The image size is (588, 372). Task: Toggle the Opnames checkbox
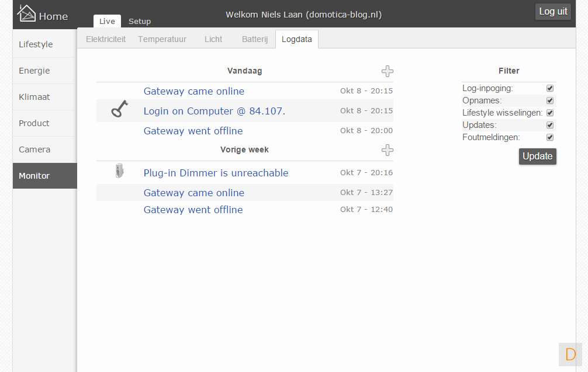point(550,100)
